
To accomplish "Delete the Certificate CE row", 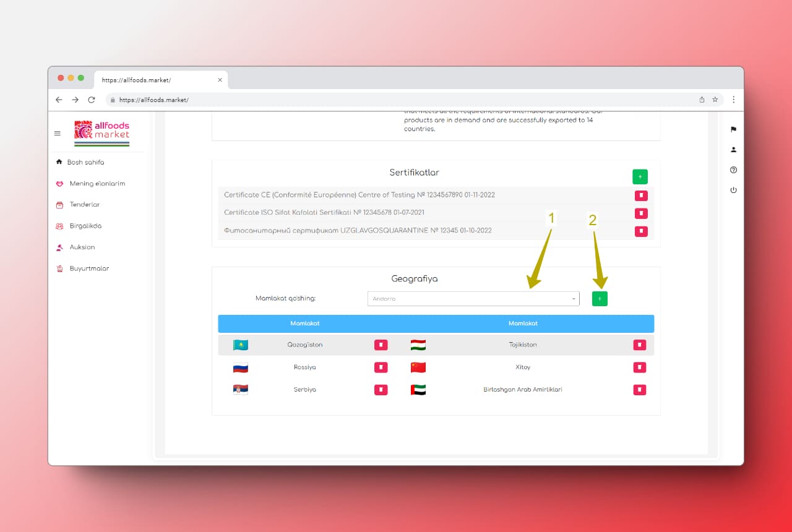I will click(641, 195).
